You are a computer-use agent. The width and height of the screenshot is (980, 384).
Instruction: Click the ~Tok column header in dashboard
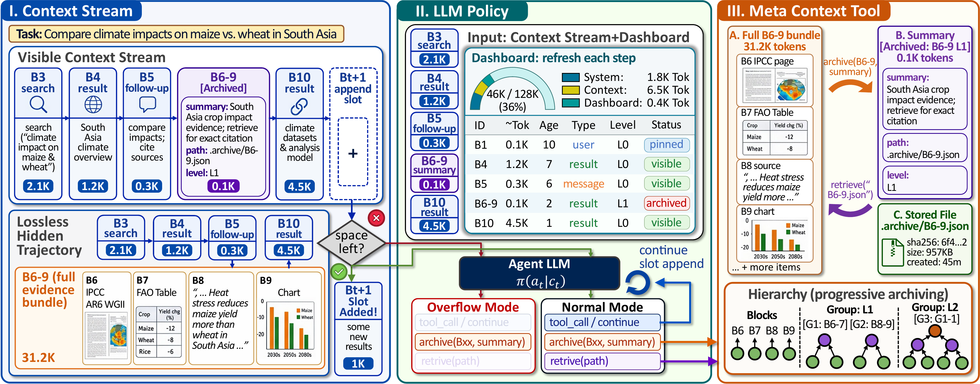pos(517,125)
